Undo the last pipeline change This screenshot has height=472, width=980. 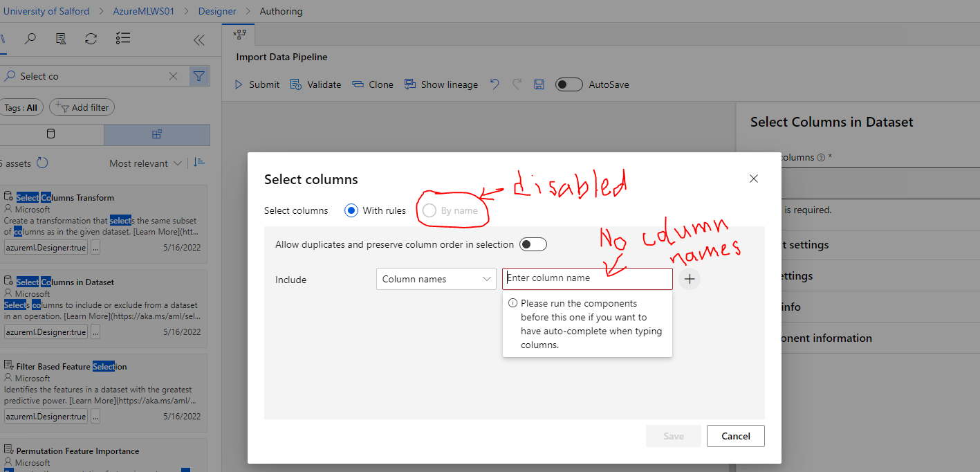(494, 84)
